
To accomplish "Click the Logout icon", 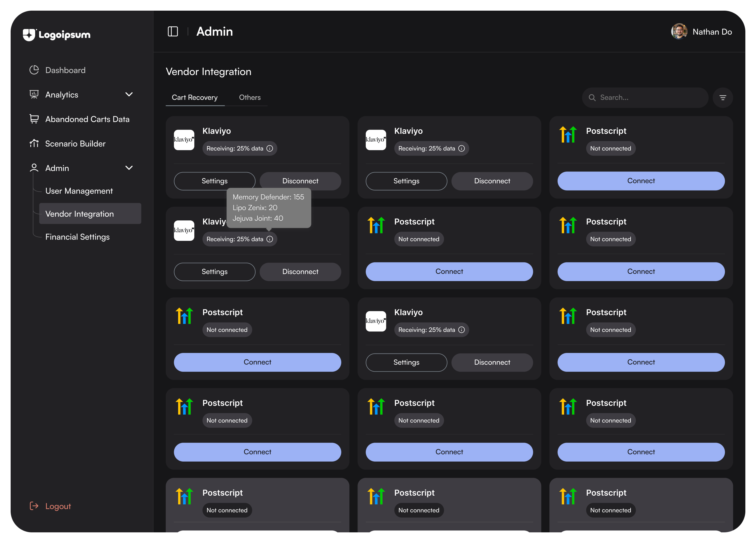I will [x=34, y=506].
